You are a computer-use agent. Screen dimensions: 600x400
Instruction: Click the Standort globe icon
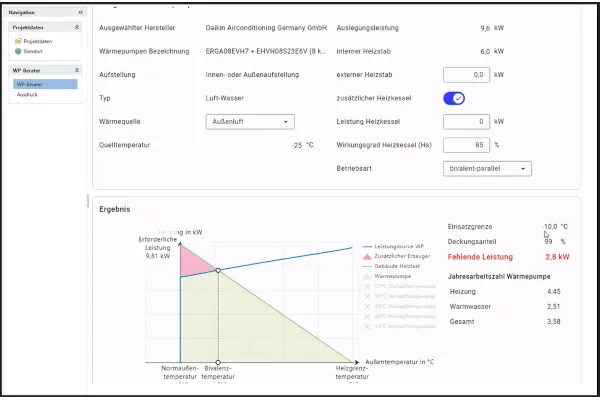[18, 51]
